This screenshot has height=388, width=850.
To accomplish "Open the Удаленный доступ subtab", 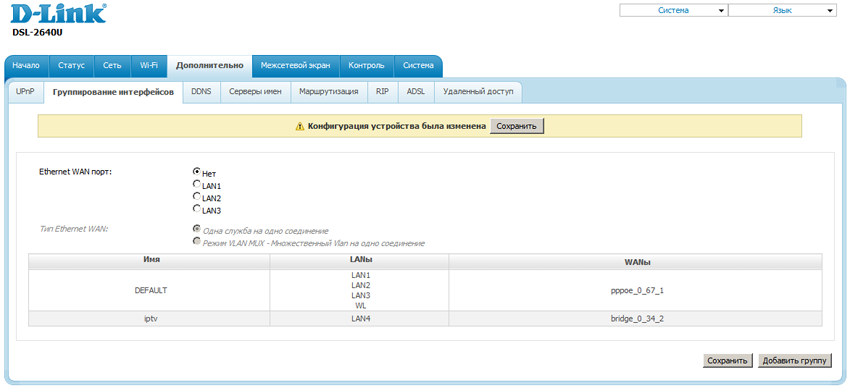I will pos(478,92).
